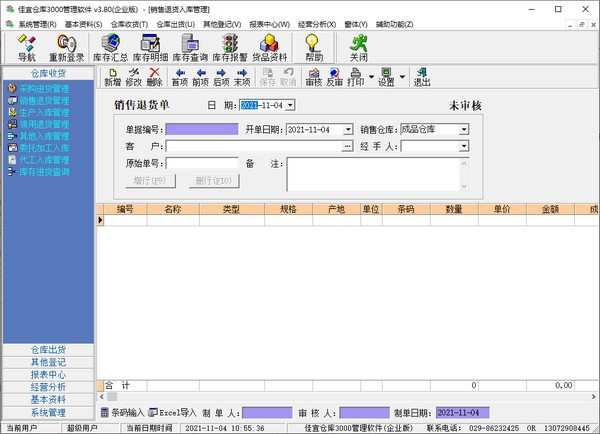Open 库存报警 stock alarm icon
The image size is (600, 434).
230,47
